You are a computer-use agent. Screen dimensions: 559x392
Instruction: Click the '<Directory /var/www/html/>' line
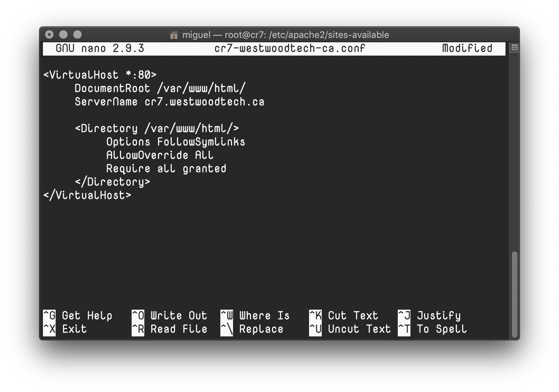[157, 128]
